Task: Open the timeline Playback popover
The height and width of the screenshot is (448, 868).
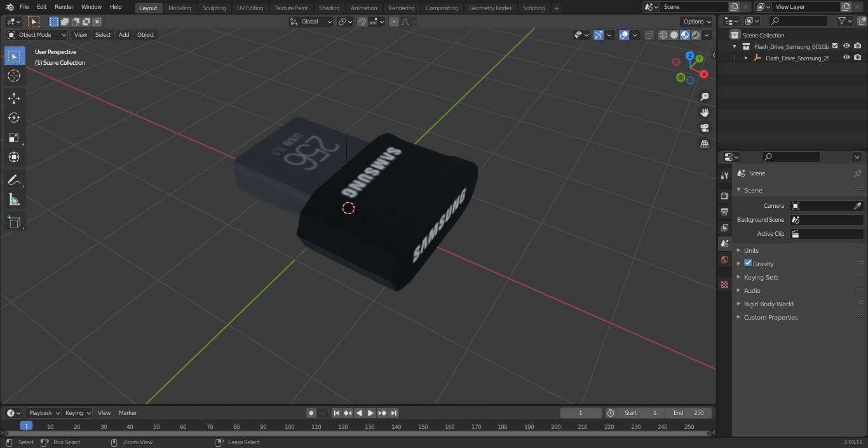Action: point(43,413)
